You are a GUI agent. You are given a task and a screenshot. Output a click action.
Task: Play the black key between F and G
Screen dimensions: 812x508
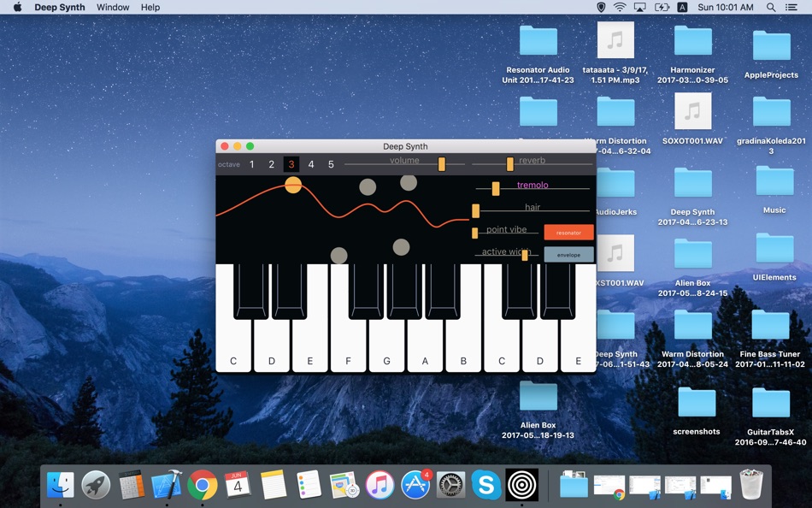(366, 291)
